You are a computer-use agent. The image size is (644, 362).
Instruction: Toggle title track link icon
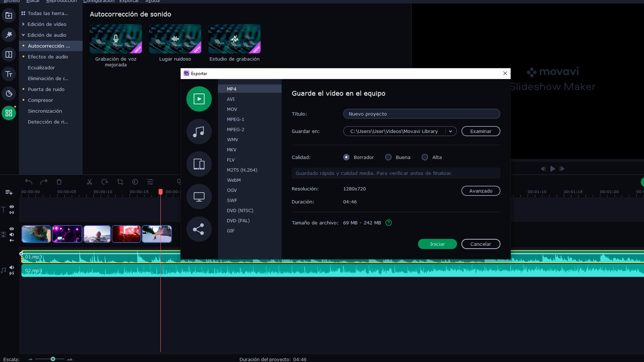(x=12, y=213)
